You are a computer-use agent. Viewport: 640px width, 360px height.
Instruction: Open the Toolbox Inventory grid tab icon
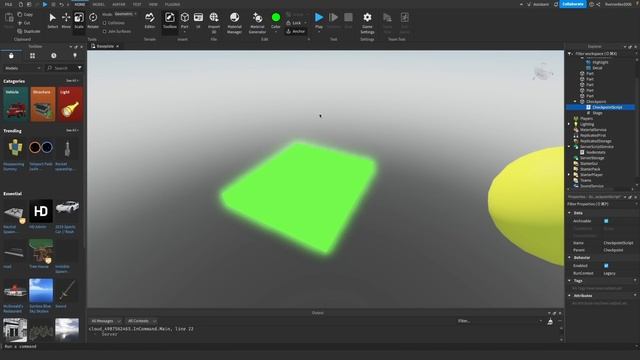pyautogui.click(x=32, y=56)
